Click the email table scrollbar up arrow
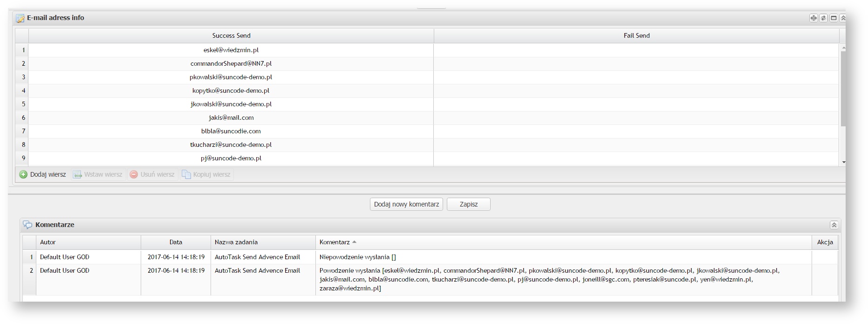The image size is (868, 324). [843, 48]
